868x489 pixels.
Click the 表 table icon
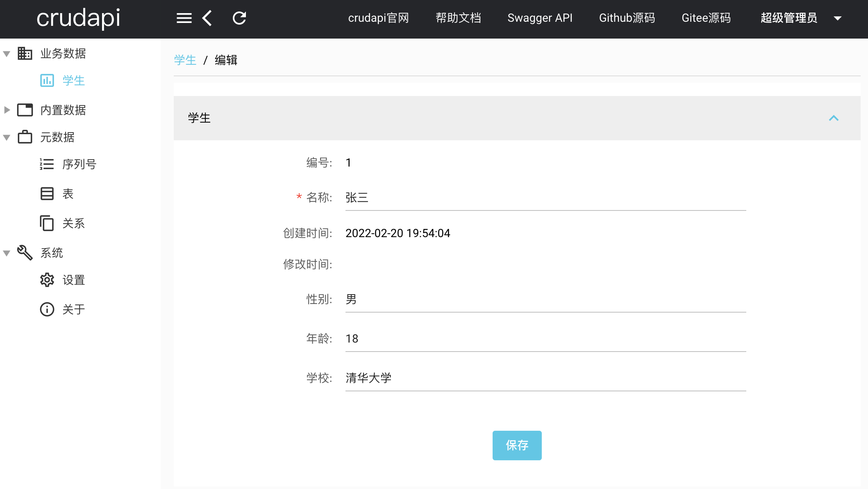(x=47, y=194)
